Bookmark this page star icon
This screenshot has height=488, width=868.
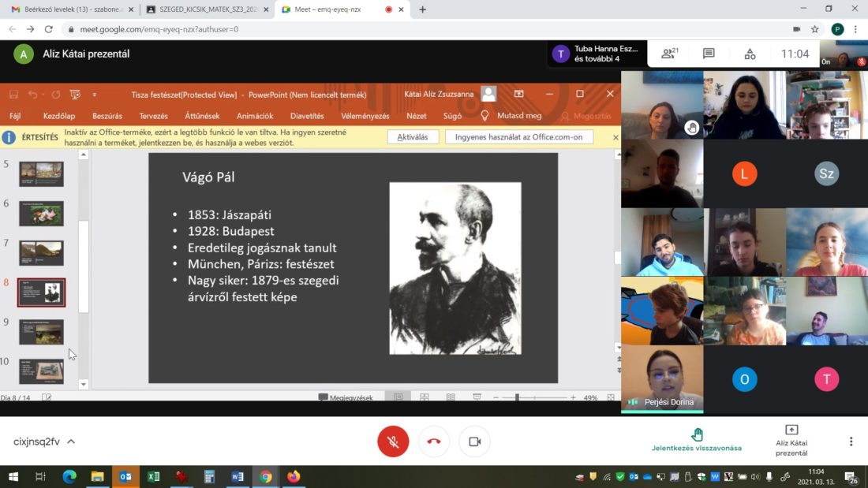coord(815,29)
